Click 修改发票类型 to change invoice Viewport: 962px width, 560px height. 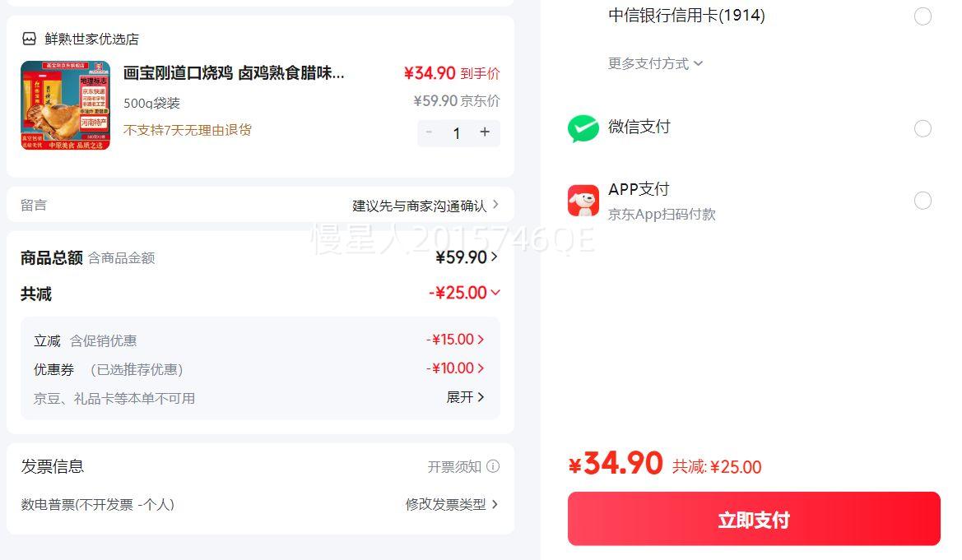coord(452,504)
